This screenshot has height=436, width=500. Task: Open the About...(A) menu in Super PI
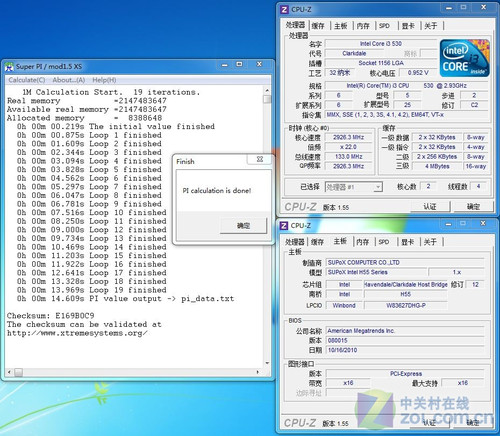pyautogui.click(x=69, y=80)
